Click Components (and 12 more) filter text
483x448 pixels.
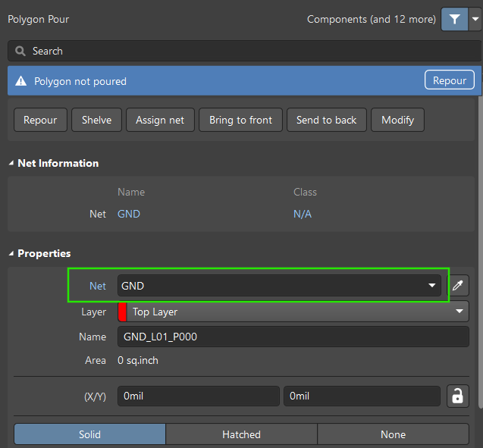coord(372,20)
